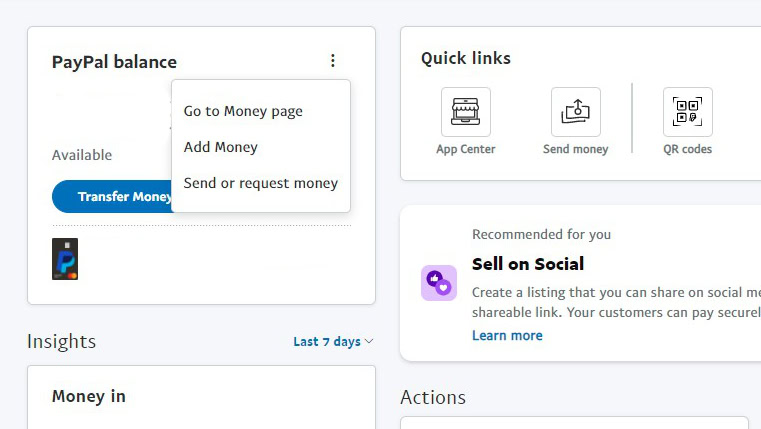The height and width of the screenshot is (429, 761).
Task: Open the QR codes icon
Action: (687, 112)
